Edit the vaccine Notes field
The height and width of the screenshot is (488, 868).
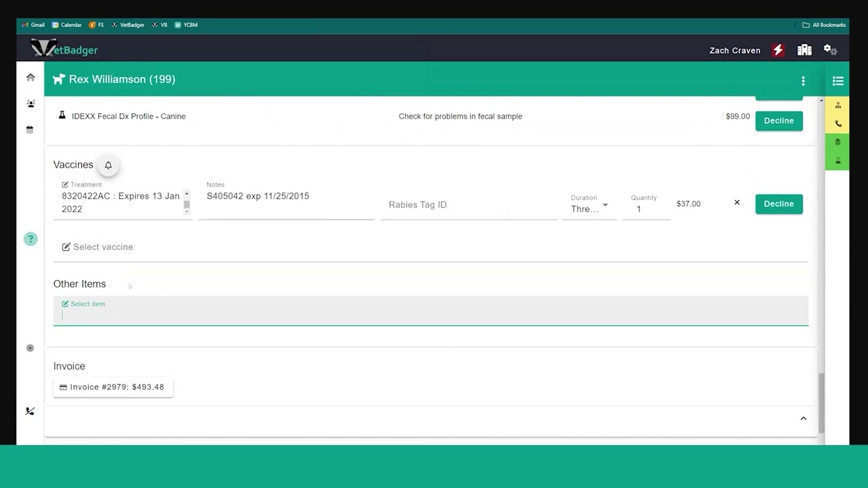coord(286,200)
